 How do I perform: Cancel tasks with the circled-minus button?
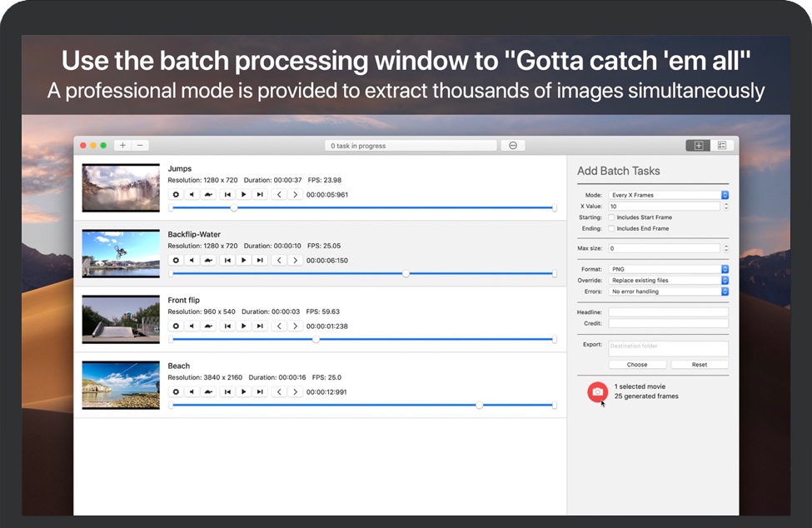click(x=512, y=146)
